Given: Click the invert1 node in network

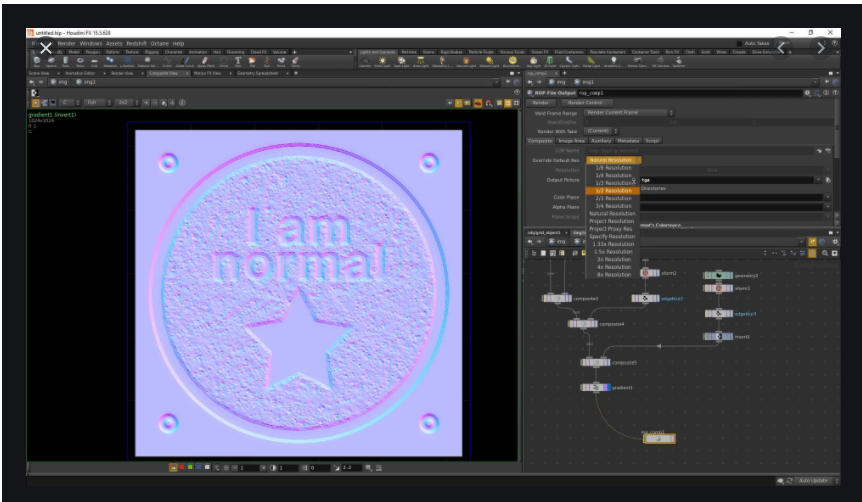Looking at the screenshot, I should tap(718, 337).
